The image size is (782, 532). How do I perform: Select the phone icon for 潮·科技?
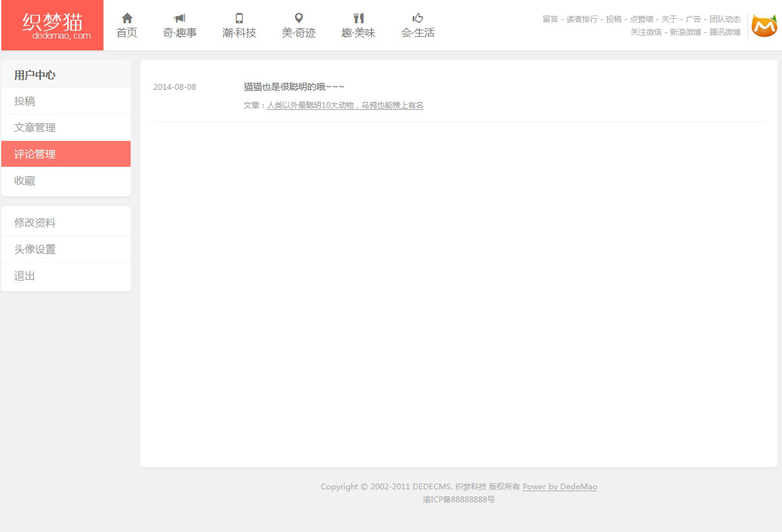239,18
